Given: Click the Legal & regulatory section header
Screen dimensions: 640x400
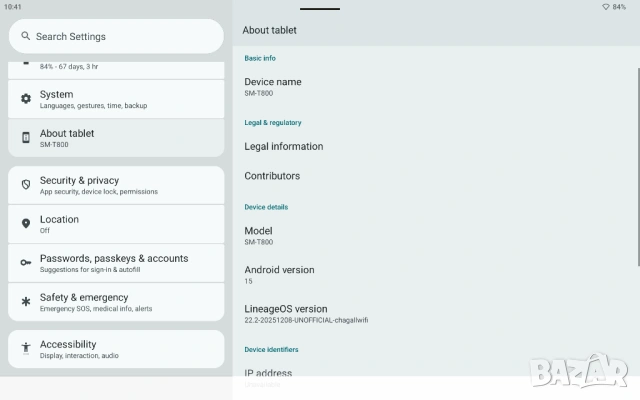Looking at the screenshot, I should coord(273,122).
